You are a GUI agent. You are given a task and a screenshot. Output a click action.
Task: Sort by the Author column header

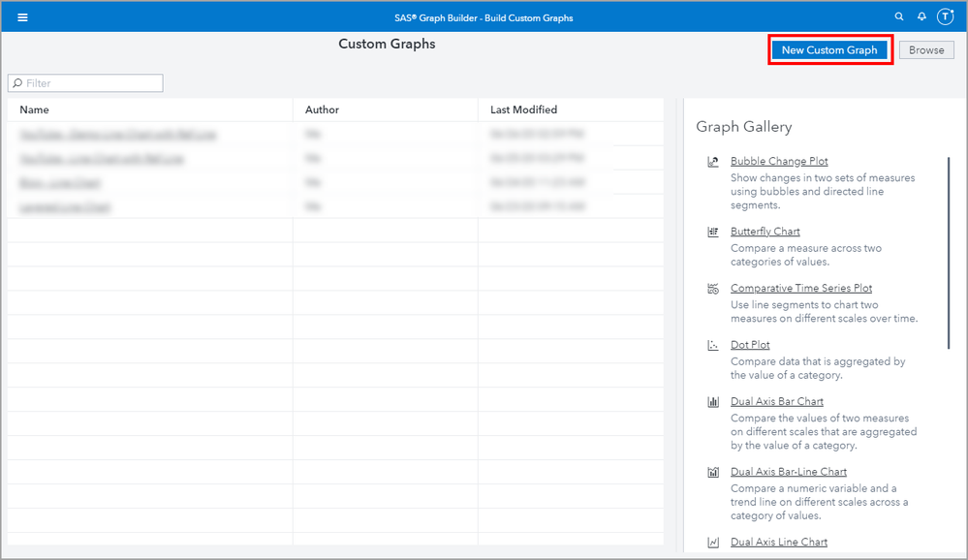point(322,109)
